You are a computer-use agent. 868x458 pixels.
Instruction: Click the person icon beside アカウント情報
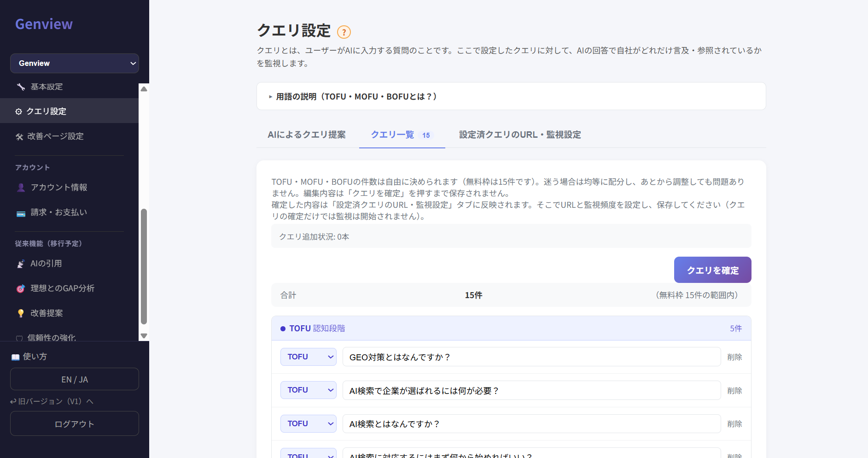21,188
